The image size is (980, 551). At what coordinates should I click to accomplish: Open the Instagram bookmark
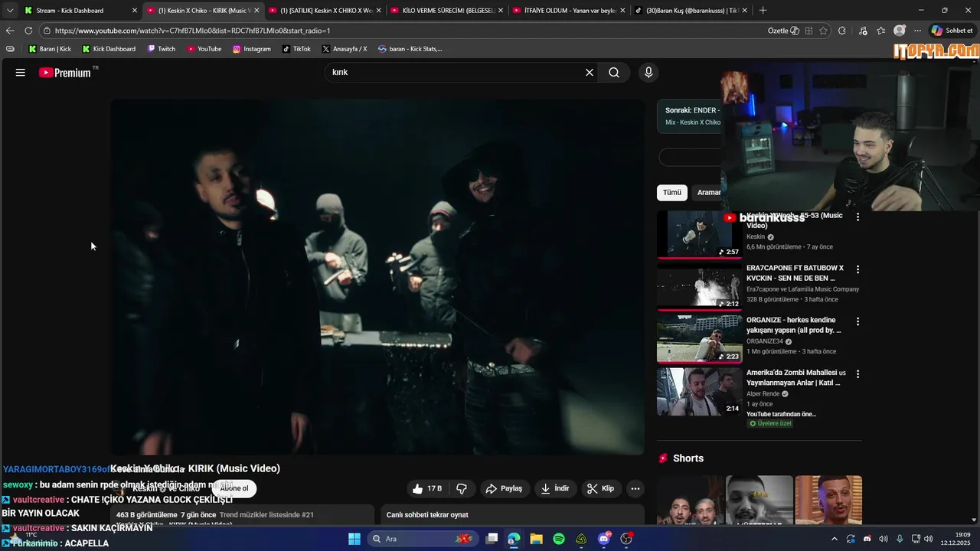tap(252, 49)
